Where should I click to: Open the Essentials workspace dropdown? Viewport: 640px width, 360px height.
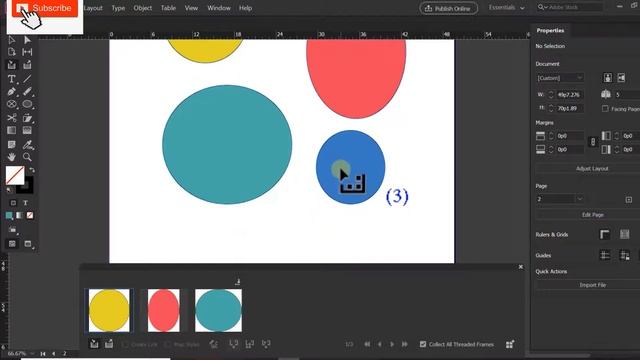507,8
